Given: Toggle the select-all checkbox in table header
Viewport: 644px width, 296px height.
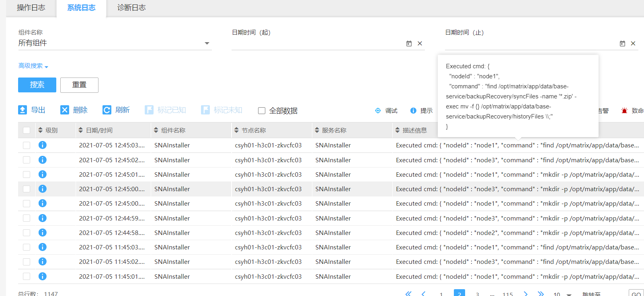Looking at the screenshot, I should pyautogui.click(x=27, y=130).
